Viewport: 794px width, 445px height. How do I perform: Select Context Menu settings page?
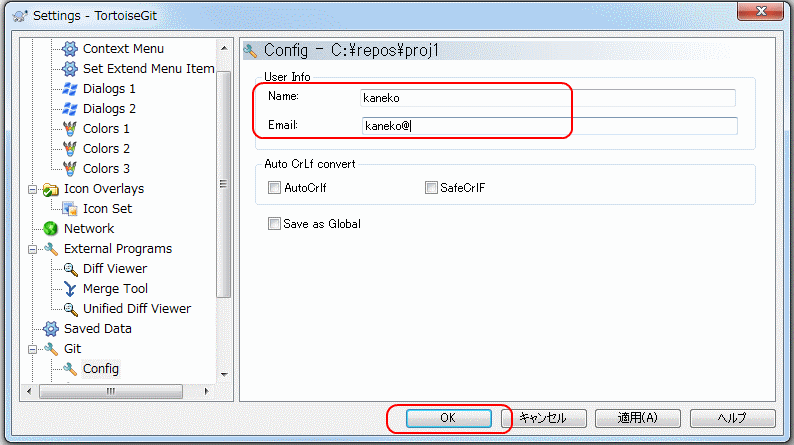[x=123, y=49]
